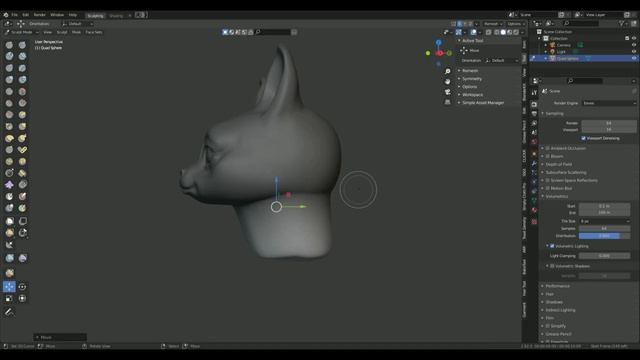Expand the Move operator panel at bottom

pyautogui.click(x=60, y=338)
